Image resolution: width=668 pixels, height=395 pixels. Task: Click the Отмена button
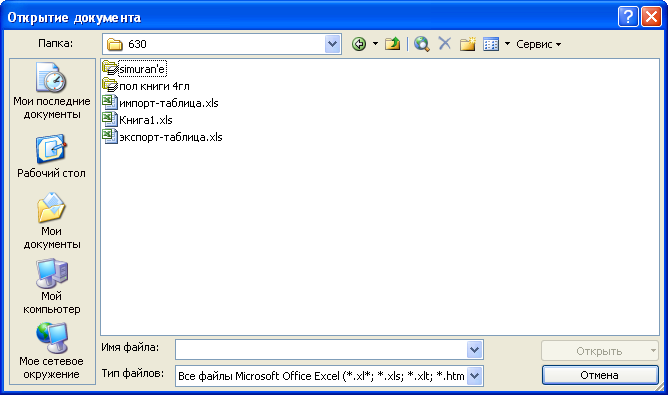[x=600, y=375]
